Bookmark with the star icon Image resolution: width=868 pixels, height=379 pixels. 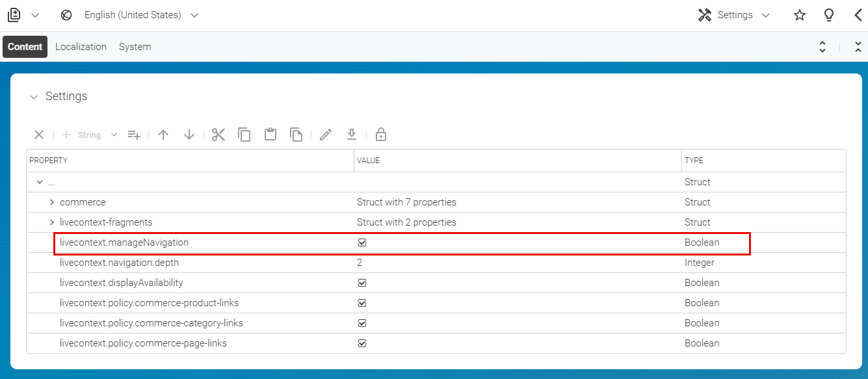pyautogui.click(x=799, y=14)
